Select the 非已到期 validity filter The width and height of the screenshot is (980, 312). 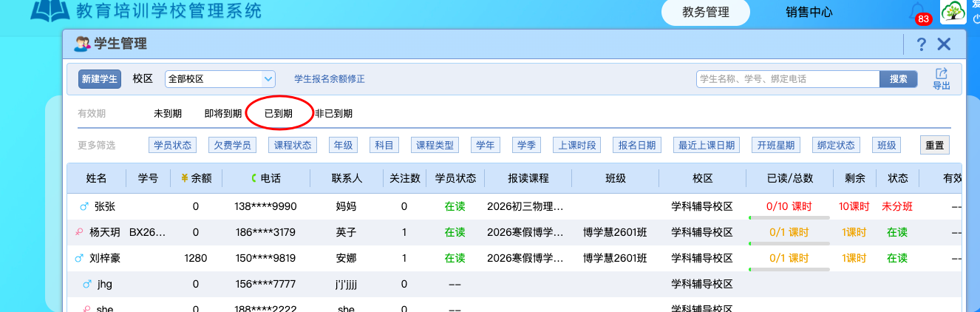[333, 114]
